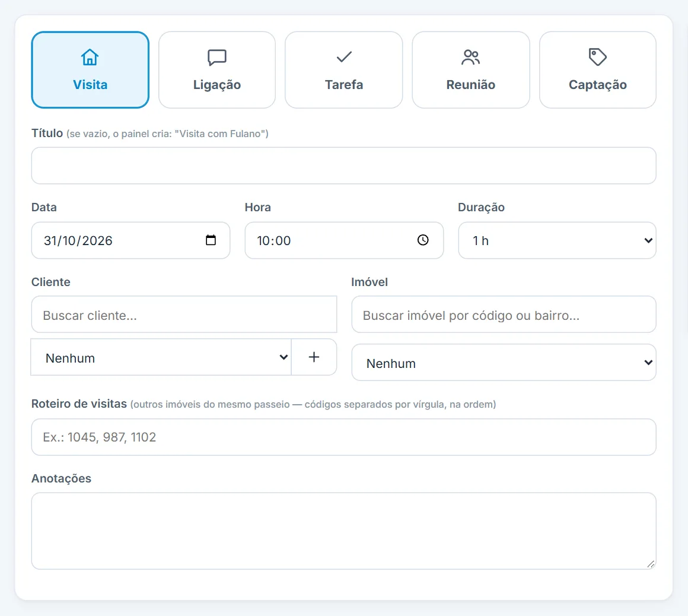Click the textarea resize handle in Anotações

coord(651,564)
